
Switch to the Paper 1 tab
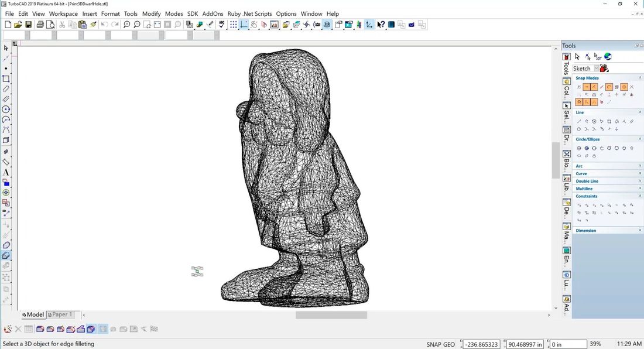coord(60,314)
